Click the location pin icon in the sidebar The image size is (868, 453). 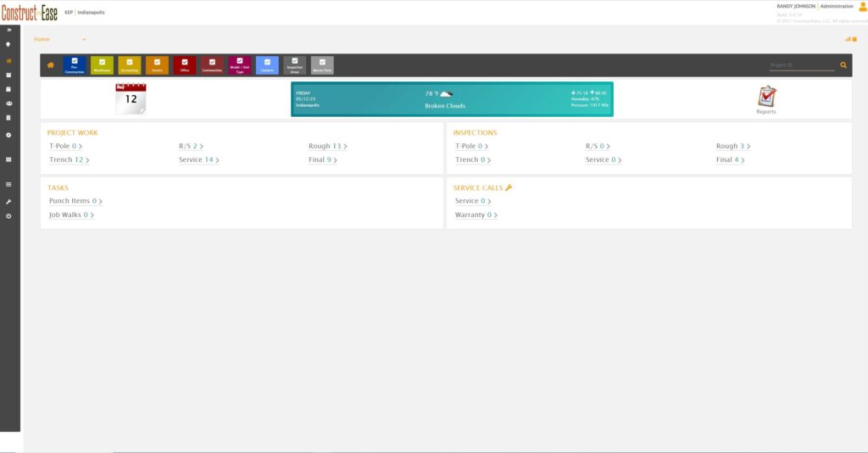(8, 44)
